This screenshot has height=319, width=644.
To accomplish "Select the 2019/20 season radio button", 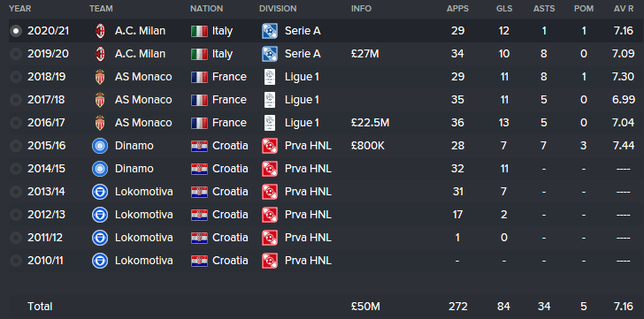I will [x=16, y=54].
